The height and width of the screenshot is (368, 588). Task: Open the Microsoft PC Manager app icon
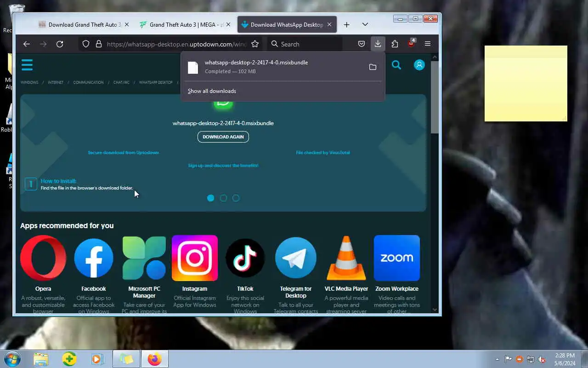click(144, 258)
